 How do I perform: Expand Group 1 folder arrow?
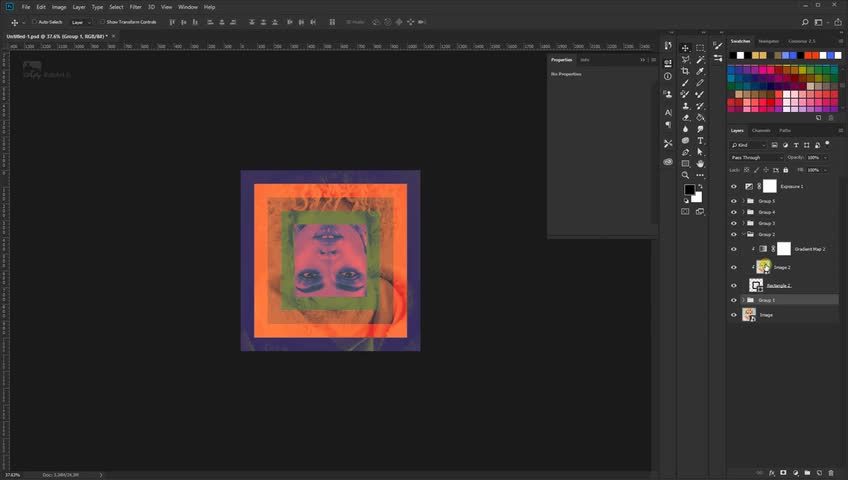coord(744,300)
